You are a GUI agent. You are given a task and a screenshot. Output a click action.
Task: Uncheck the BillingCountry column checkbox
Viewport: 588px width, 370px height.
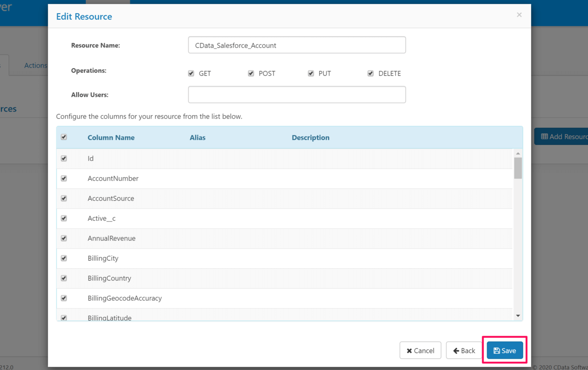click(x=64, y=278)
